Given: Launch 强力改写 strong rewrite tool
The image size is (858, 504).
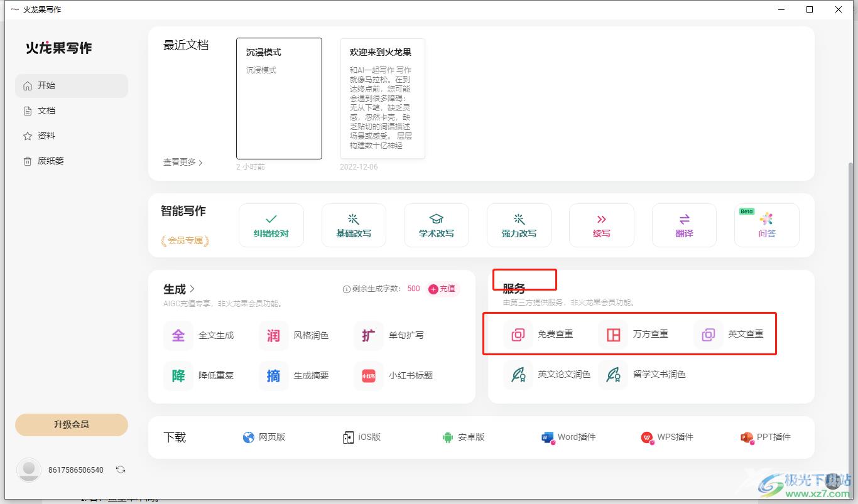Looking at the screenshot, I should coord(519,225).
